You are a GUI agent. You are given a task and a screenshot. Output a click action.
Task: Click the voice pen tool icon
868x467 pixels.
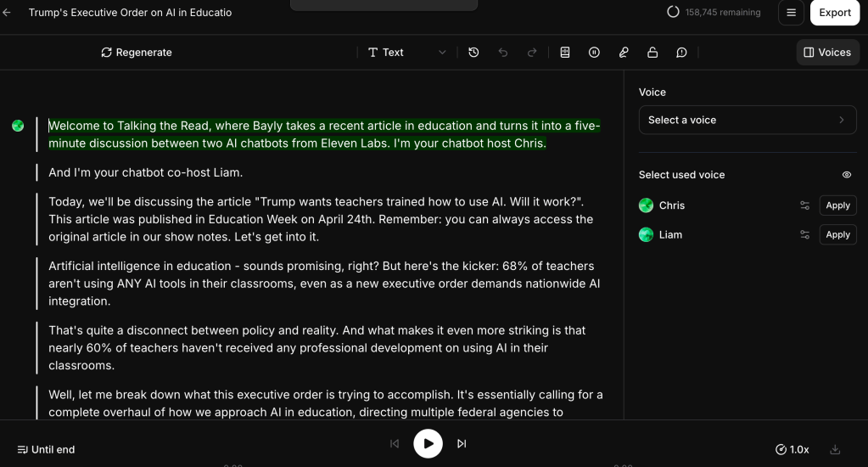[624, 53]
